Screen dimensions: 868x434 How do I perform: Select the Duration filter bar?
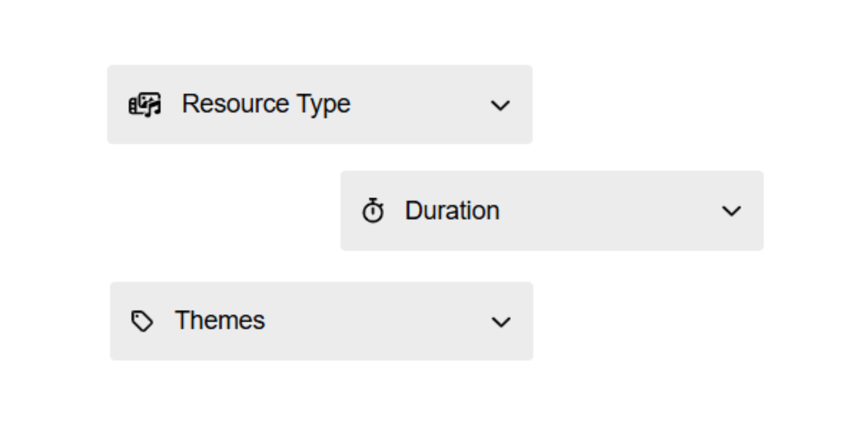552,210
